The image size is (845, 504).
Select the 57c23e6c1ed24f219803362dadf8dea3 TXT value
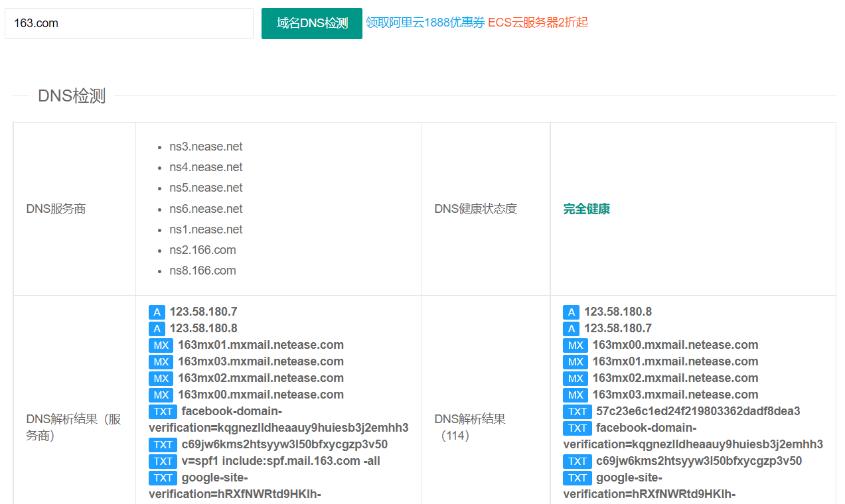pyautogui.click(x=698, y=411)
